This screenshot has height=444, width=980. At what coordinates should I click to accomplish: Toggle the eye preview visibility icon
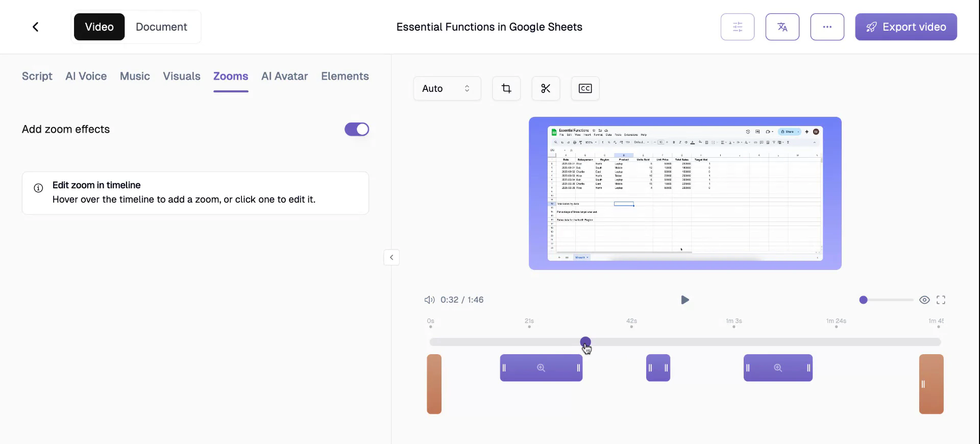(924, 300)
